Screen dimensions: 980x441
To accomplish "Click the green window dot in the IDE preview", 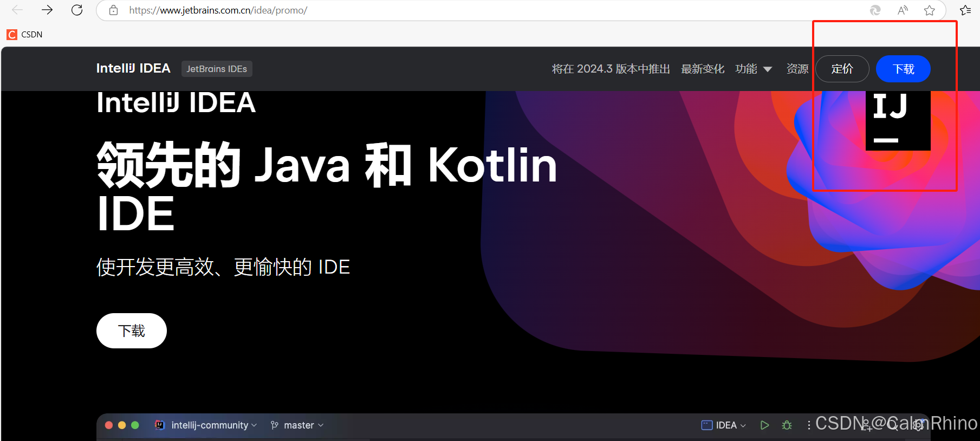I will [x=135, y=425].
